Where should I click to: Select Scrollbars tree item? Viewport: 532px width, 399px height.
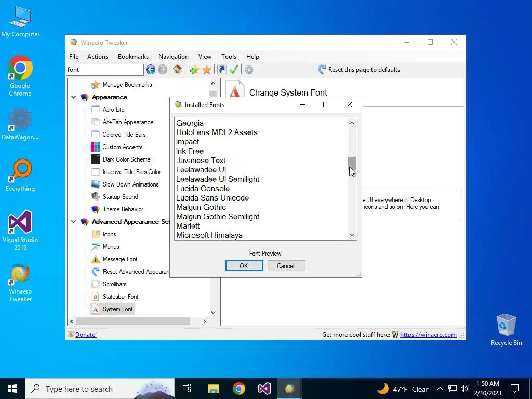click(x=114, y=284)
